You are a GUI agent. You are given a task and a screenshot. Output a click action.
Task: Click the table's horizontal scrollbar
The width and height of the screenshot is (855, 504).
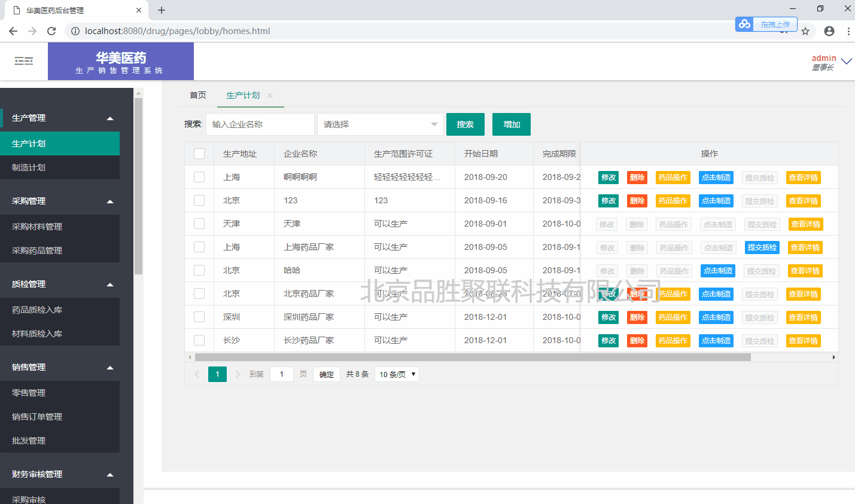click(473, 358)
